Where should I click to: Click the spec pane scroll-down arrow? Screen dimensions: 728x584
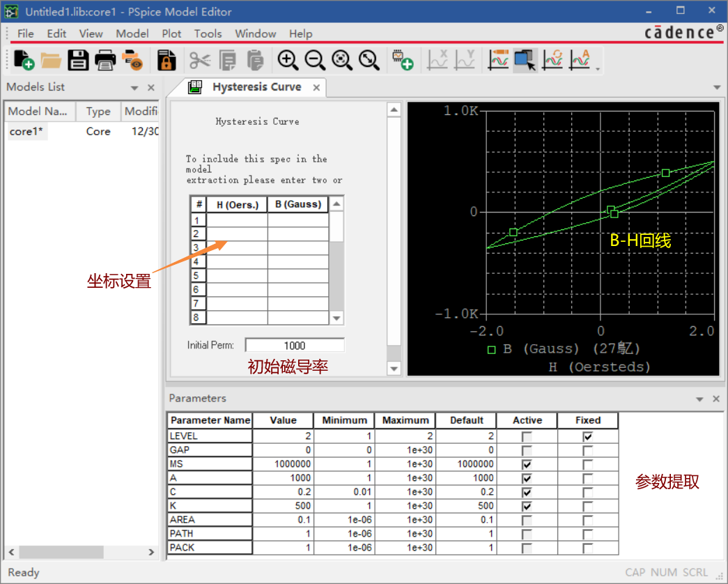pyautogui.click(x=394, y=369)
